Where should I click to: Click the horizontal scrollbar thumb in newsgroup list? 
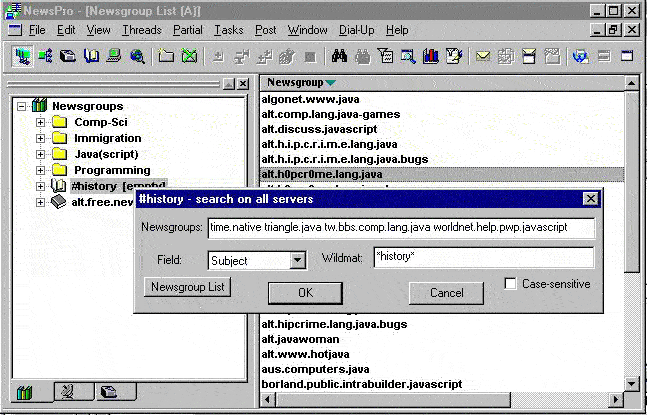click(392, 399)
